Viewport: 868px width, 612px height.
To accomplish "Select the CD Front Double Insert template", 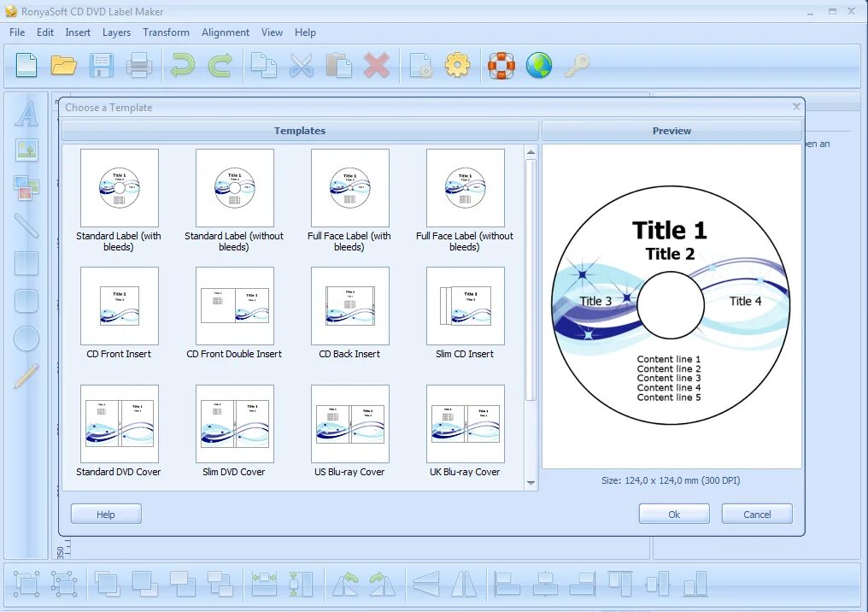I will tap(234, 313).
